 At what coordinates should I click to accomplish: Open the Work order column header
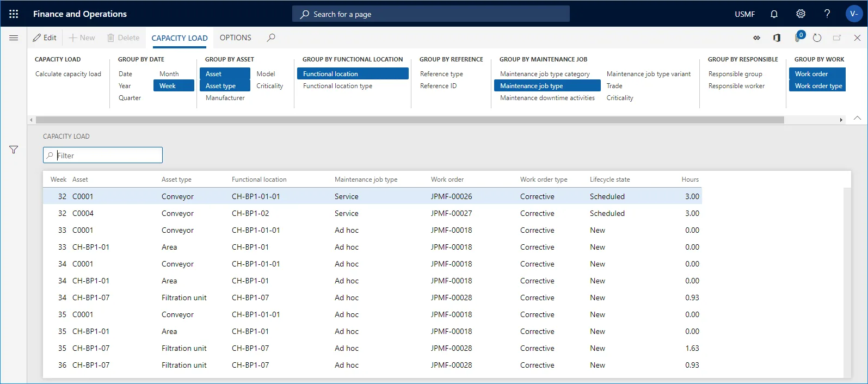pos(447,179)
